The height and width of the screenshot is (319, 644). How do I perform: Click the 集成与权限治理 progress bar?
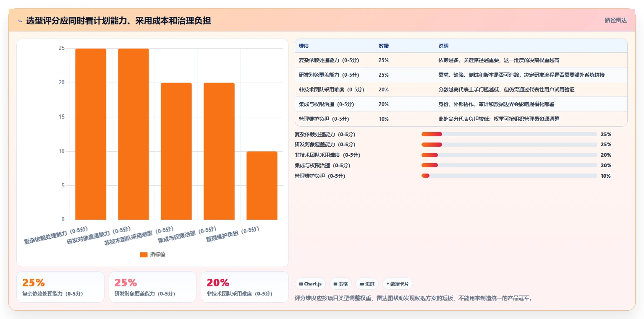coord(509,165)
